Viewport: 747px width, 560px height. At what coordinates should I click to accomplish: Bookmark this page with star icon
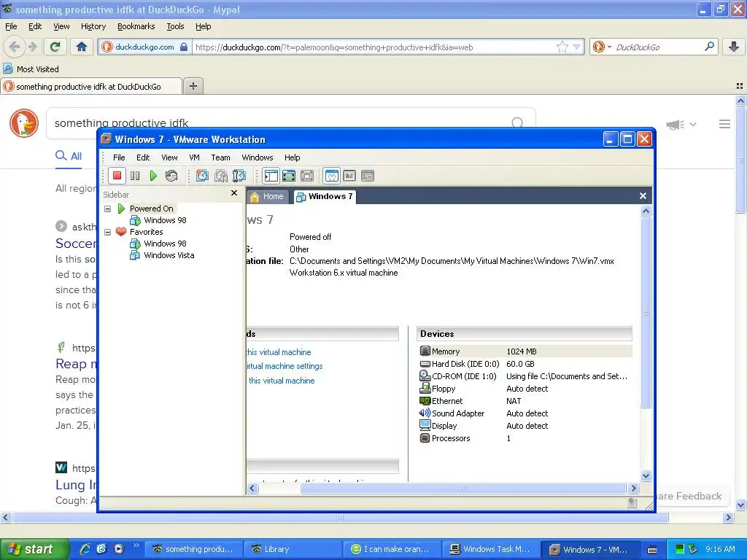point(562,47)
